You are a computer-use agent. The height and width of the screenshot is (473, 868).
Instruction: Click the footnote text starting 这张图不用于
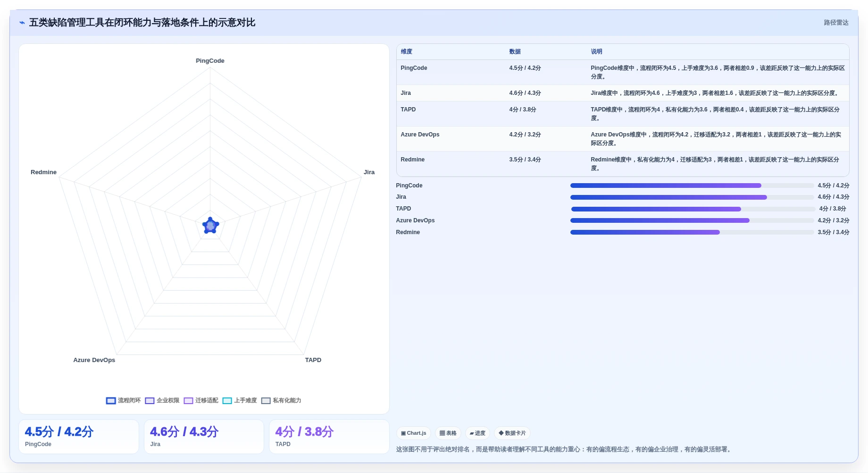(565, 449)
